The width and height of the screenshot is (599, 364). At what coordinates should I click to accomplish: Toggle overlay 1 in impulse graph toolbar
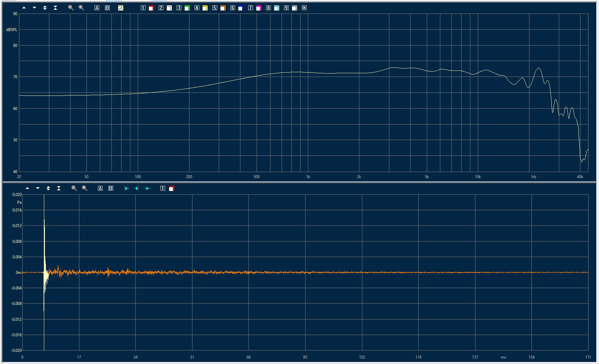163,188
